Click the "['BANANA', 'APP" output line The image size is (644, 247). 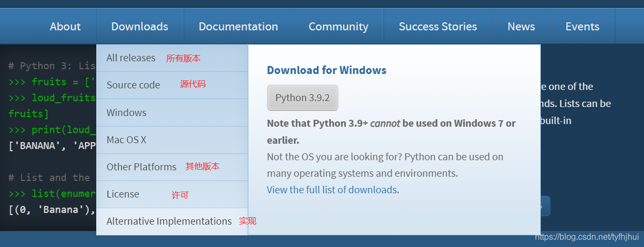tap(52, 146)
